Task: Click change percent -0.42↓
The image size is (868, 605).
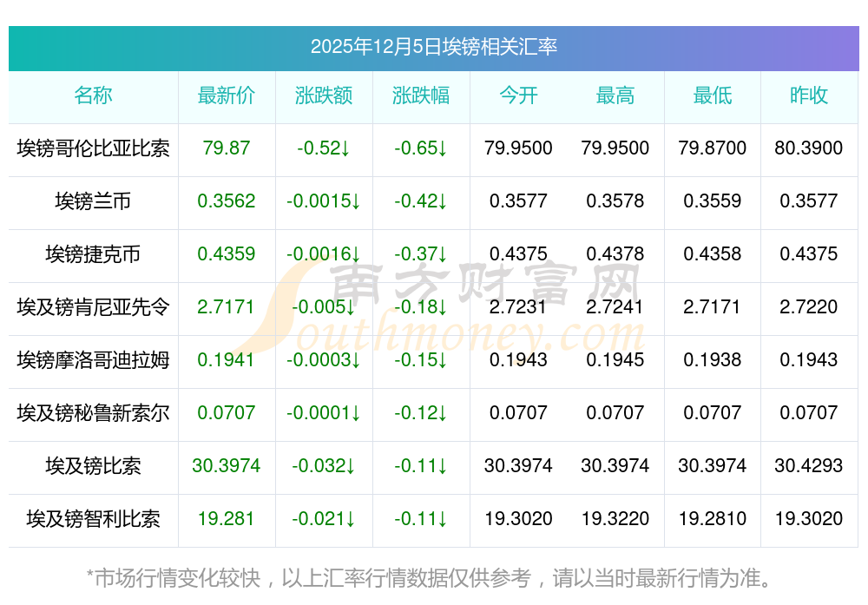Action: point(421,201)
